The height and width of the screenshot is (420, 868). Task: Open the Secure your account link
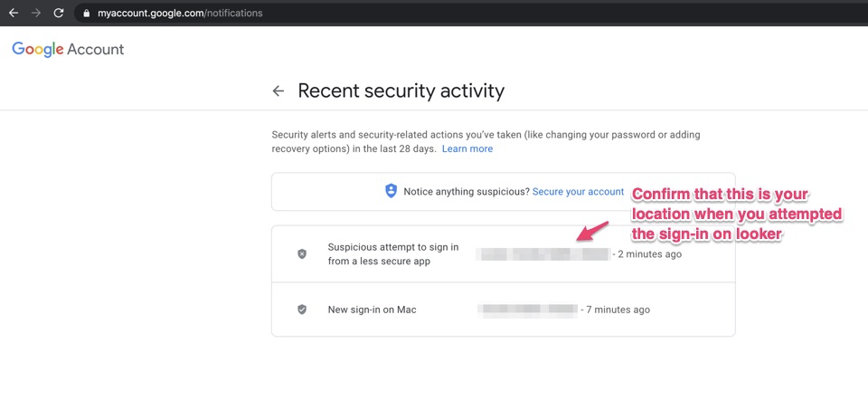pos(578,192)
